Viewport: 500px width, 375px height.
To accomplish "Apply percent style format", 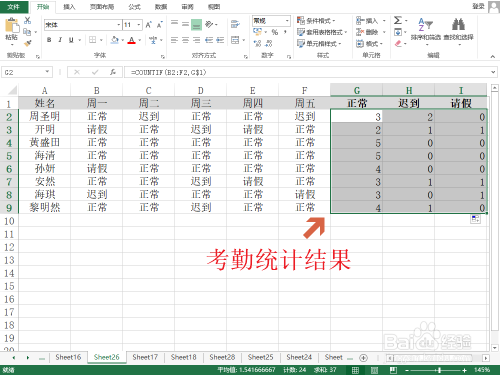I will 275,32.
